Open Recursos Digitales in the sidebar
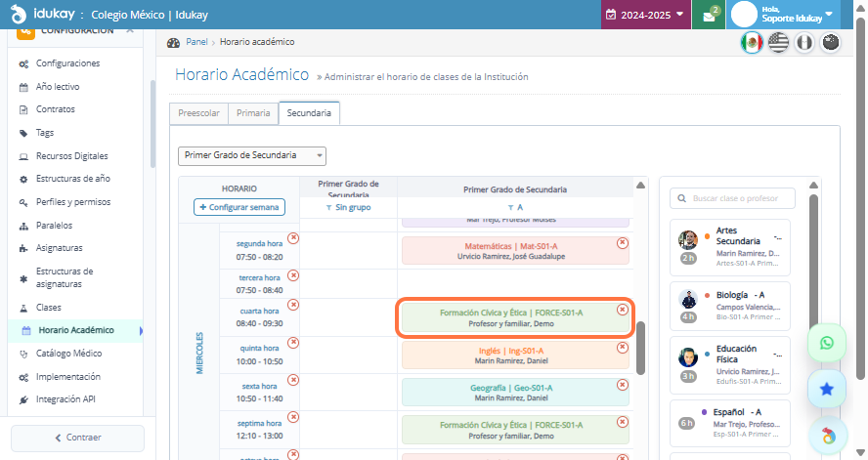 pyautogui.click(x=72, y=156)
